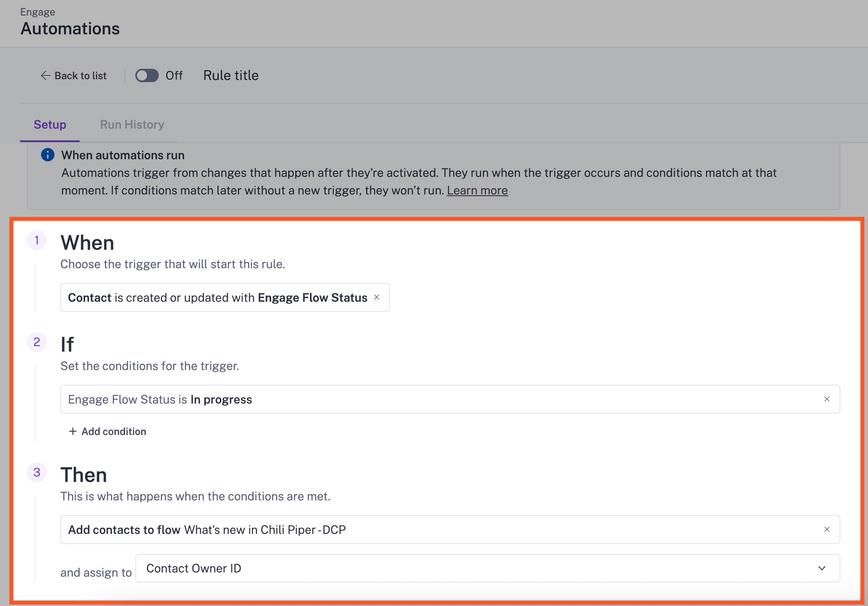Toggle the rule On/Off switch
This screenshot has width=868, height=606.
(147, 75)
